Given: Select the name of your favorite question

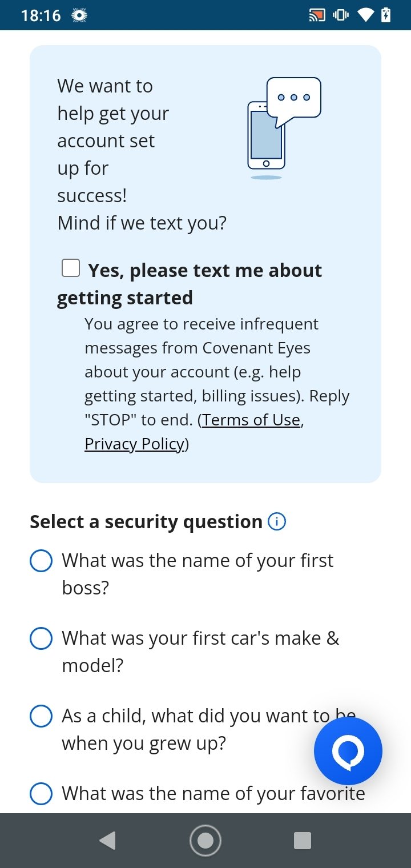Looking at the screenshot, I should click(x=41, y=794).
